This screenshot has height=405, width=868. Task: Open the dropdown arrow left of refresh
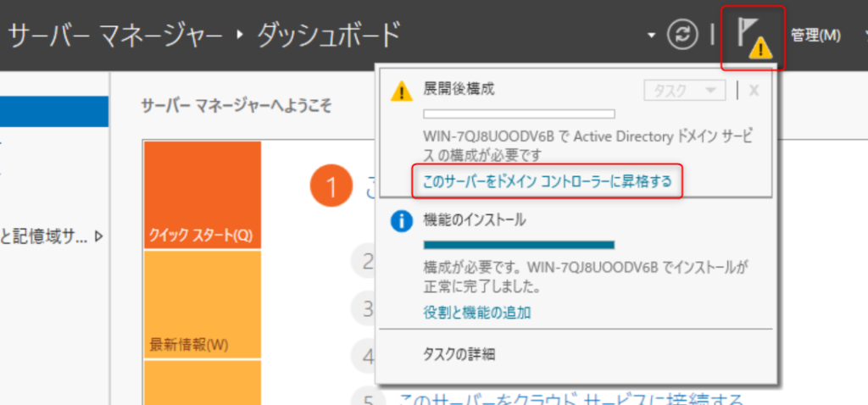651,36
